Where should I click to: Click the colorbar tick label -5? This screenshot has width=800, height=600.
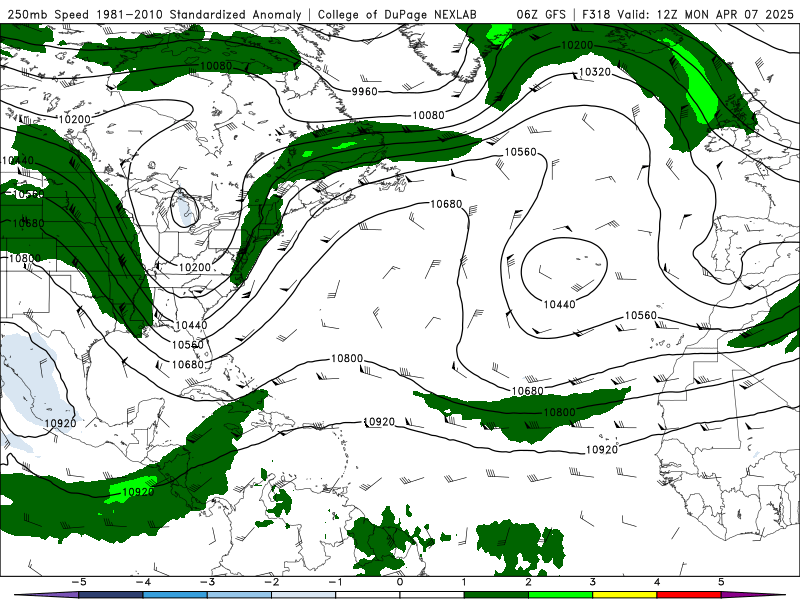[78, 582]
